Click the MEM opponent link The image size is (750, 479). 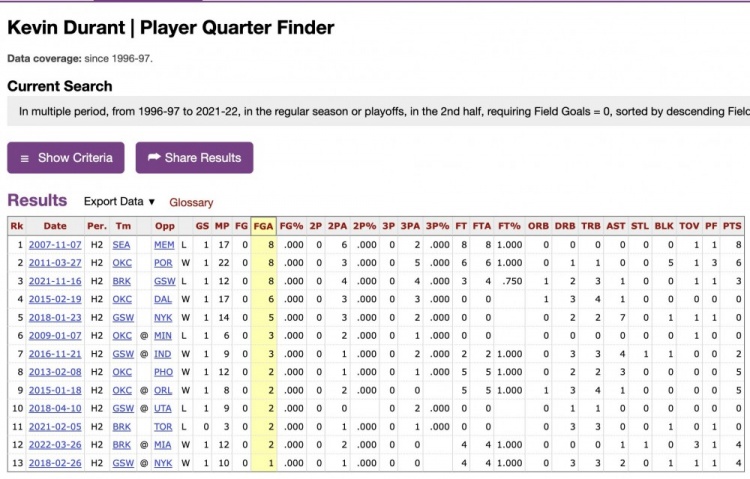164,245
